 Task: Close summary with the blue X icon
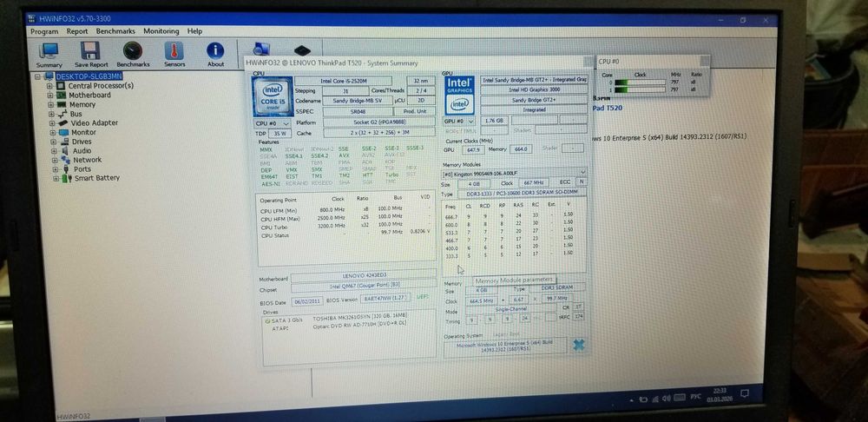[578, 345]
